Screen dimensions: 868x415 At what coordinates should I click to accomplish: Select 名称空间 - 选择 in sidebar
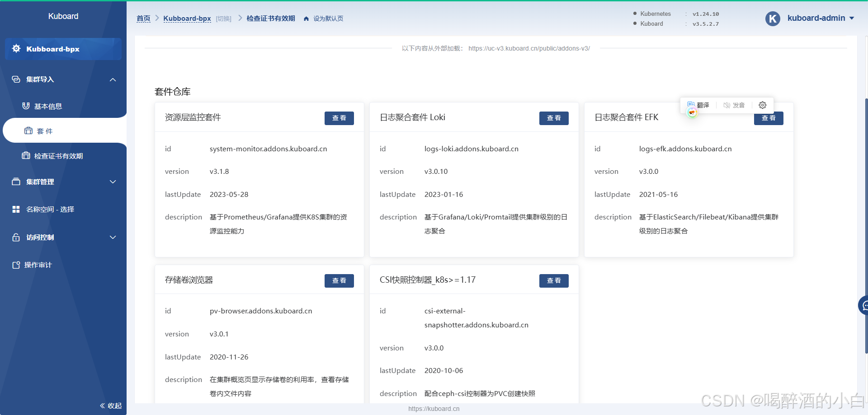(50, 210)
